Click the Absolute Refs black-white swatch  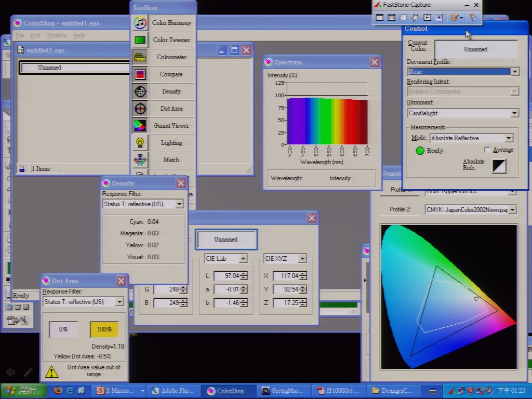(499, 166)
